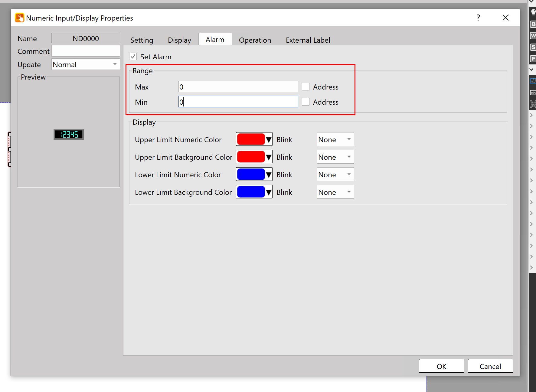Click the Max range input field
The width and height of the screenshot is (536, 392).
tap(238, 87)
